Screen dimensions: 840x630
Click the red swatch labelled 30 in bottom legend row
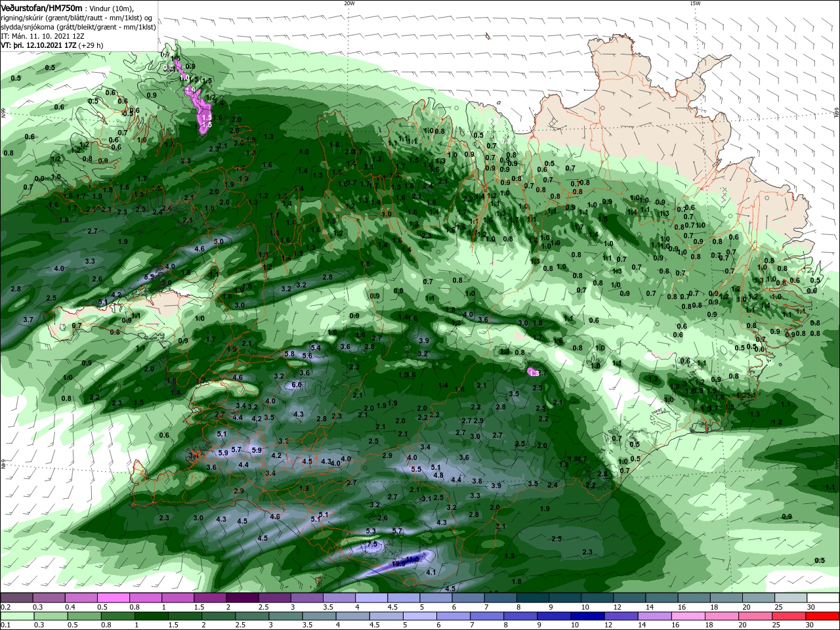tap(823, 616)
